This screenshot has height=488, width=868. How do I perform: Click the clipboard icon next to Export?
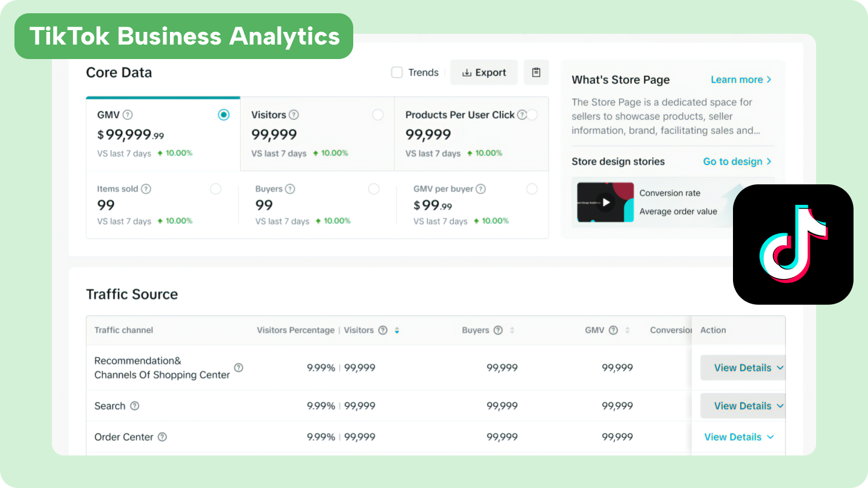pos(536,72)
